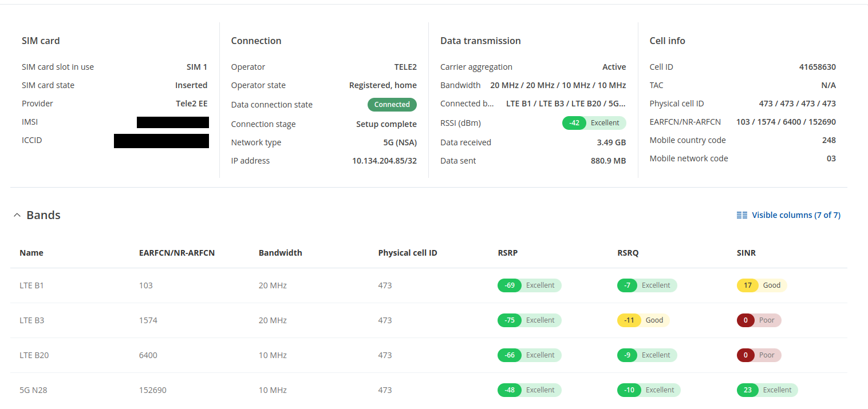Screen dimensions: 868x409
Task: Click the Data received value 3.49 GB
Action: pos(611,142)
